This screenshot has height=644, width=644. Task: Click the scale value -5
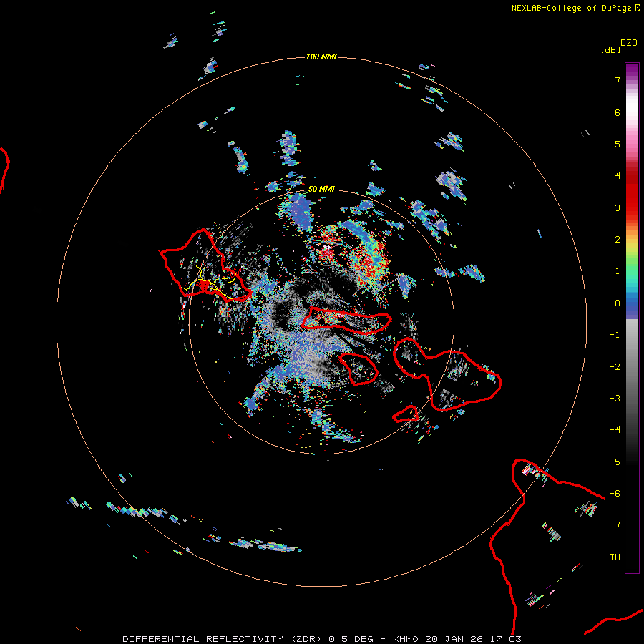[x=615, y=462]
